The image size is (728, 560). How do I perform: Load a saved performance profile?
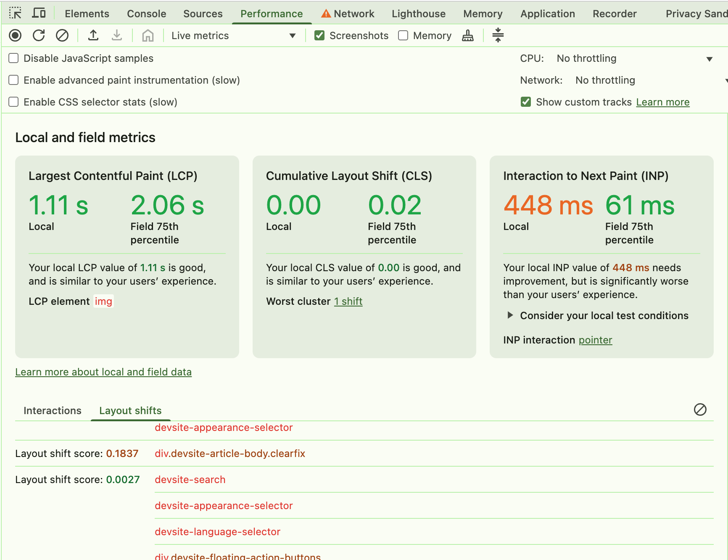(x=93, y=35)
